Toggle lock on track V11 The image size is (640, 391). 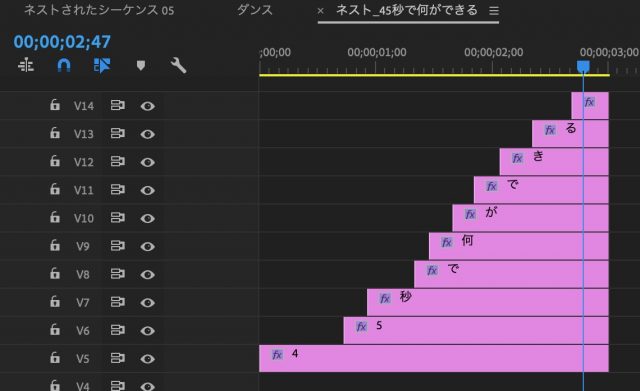pyautogui.click(x=55, y=189)
